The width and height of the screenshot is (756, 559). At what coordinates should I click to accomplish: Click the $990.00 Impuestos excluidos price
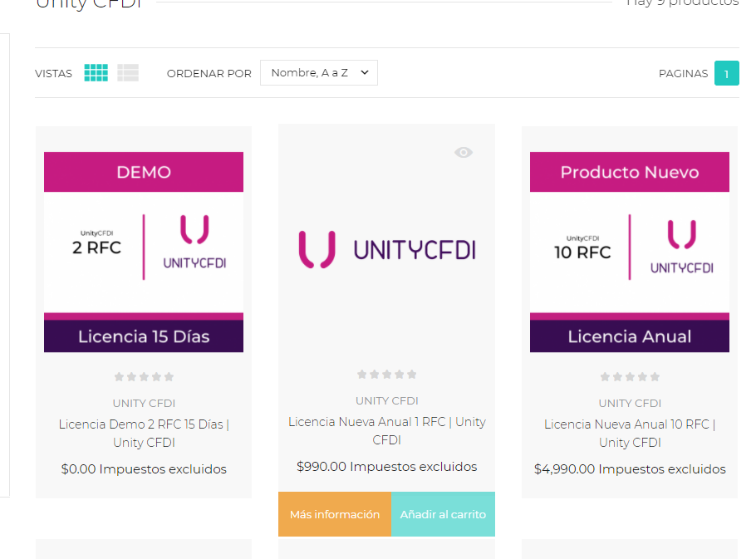[x=386, y=467]
